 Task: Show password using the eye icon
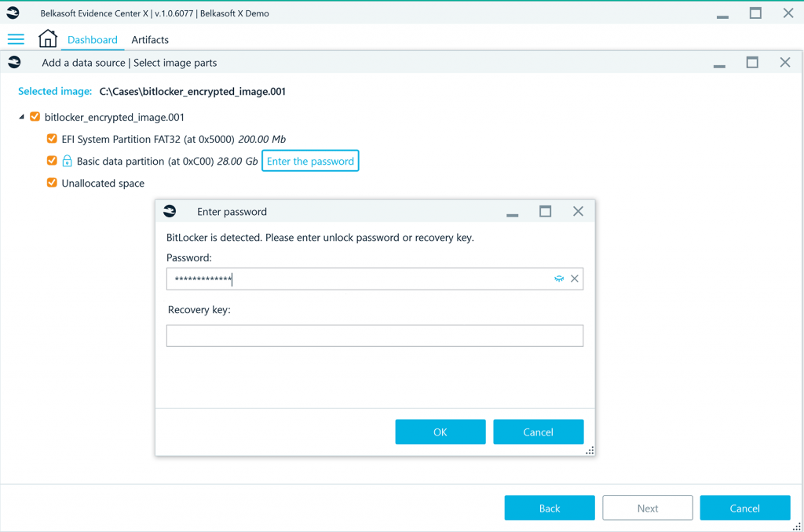pos(559,279)
